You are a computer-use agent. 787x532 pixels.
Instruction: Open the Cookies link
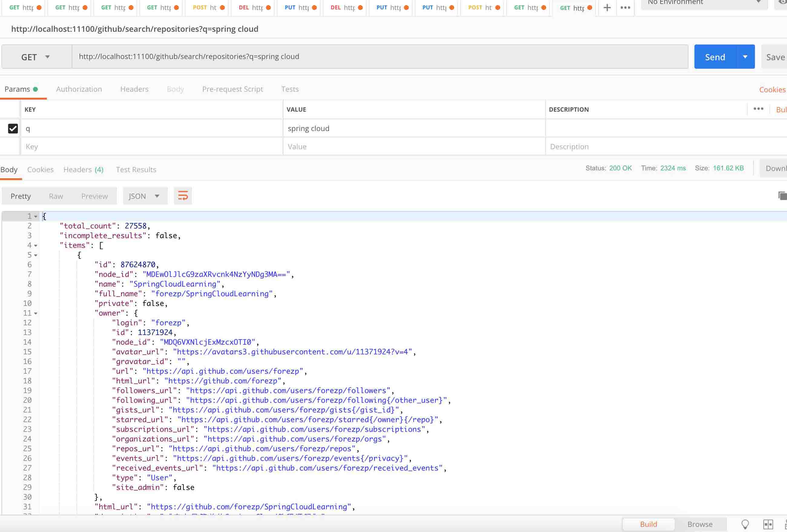click(772, 89)
